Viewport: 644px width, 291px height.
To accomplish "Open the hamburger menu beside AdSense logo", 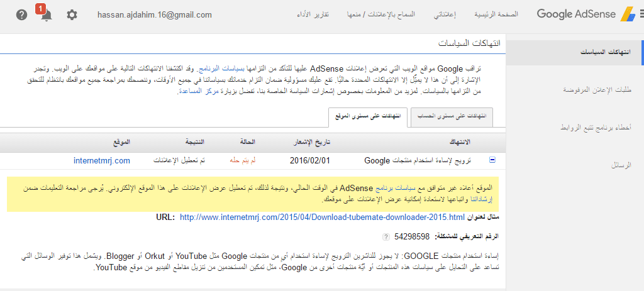I will [641, 15].
